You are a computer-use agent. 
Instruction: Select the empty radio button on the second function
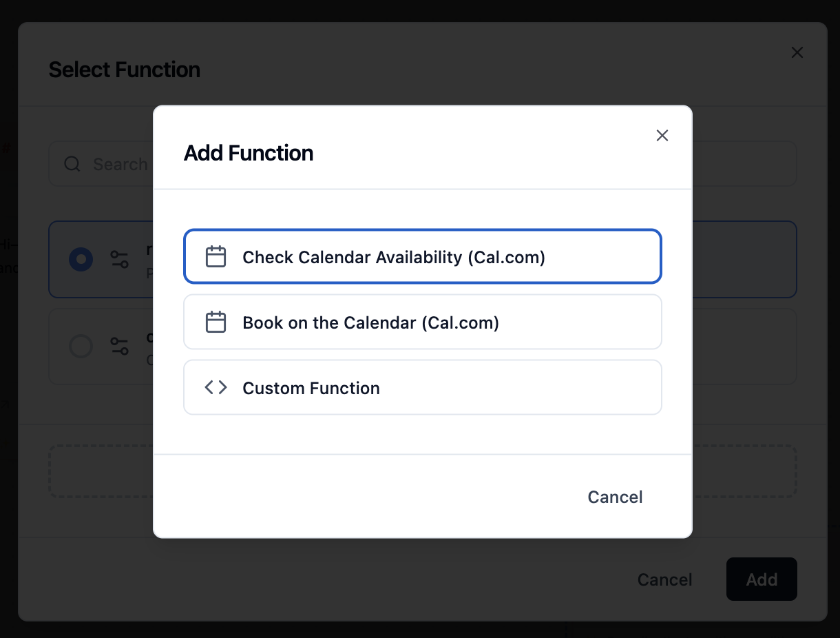click(81, 346)
